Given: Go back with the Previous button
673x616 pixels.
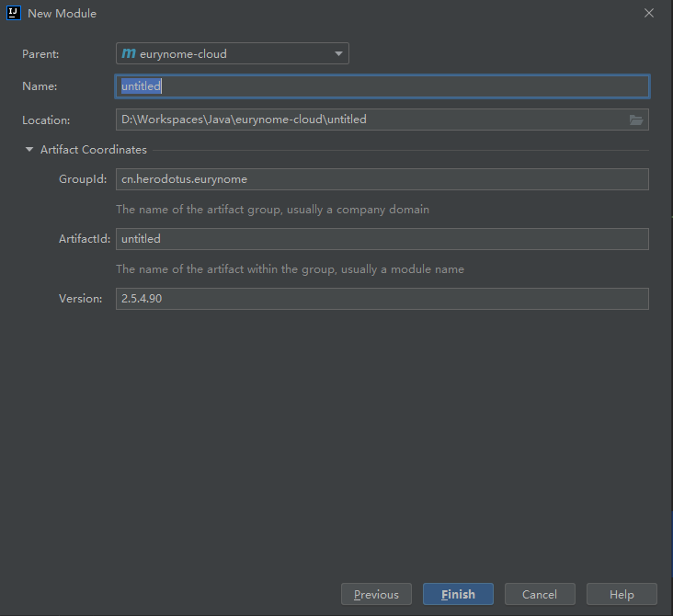Looking at the screenshot, I should (x=376, y=594).
